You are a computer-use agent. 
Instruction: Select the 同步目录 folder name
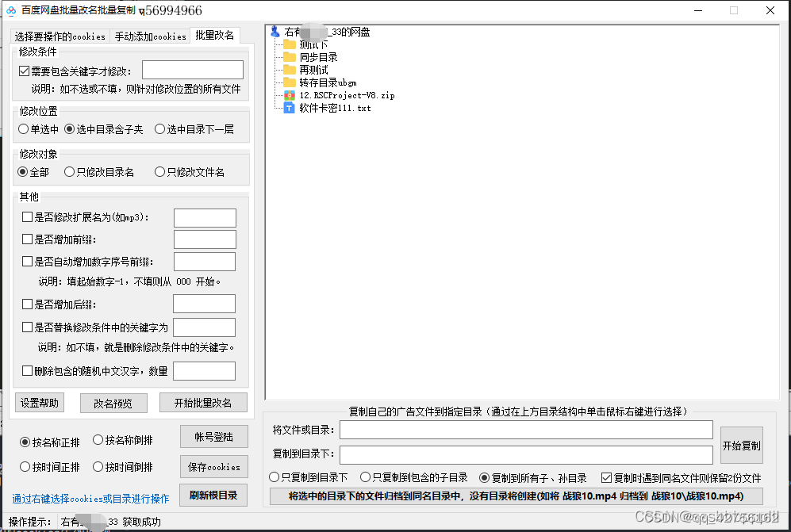pos(318,57)
